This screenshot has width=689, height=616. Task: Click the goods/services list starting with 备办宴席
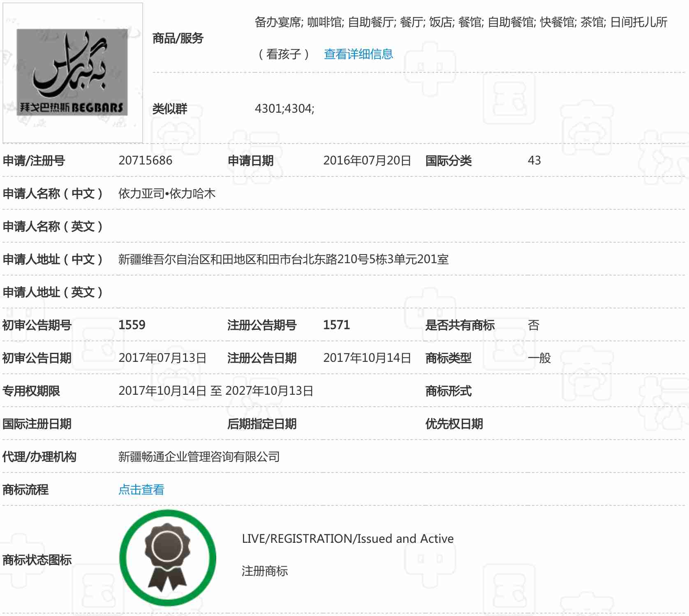coord(460,22)
